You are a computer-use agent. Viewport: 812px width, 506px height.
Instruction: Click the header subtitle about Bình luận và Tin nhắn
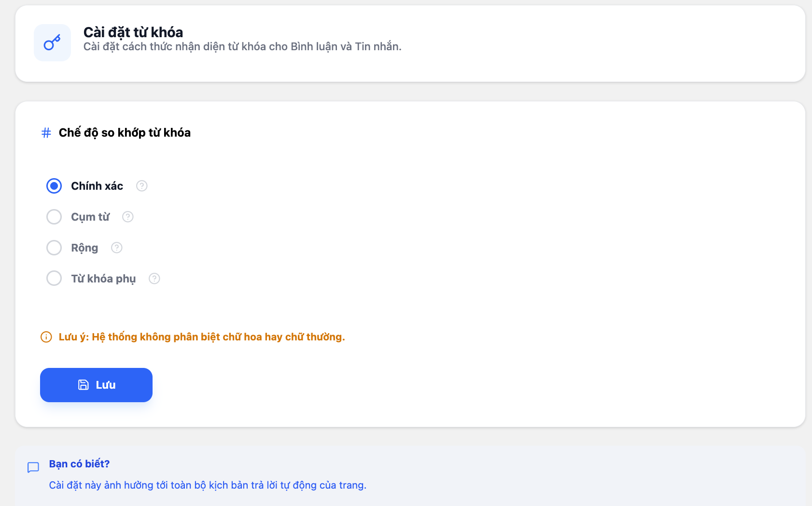242,47
